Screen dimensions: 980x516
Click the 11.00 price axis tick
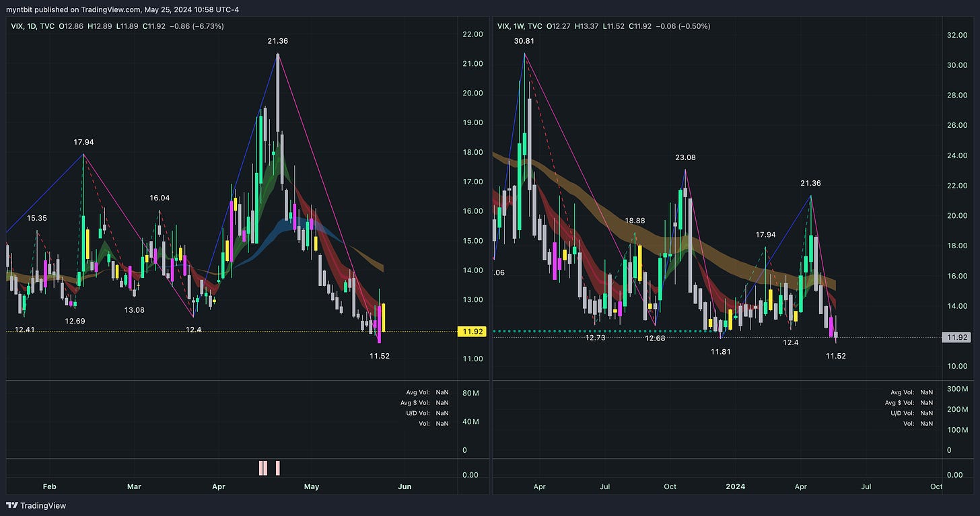tap(473, 359)
